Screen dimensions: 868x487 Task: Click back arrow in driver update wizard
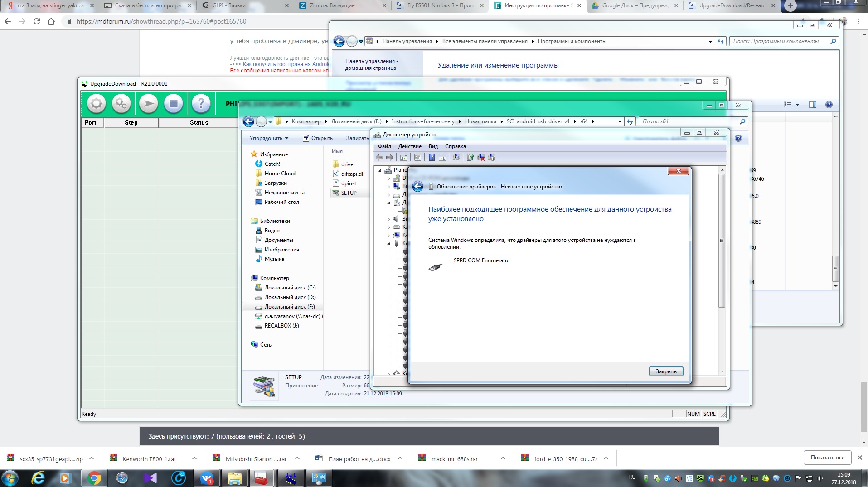[x=417, y=187]
